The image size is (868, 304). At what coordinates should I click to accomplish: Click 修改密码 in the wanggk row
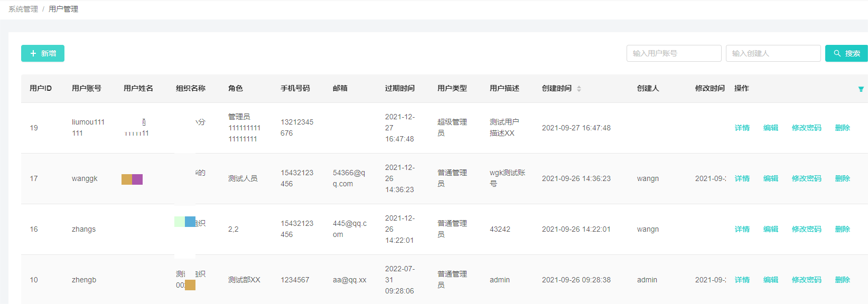(x=806, y=178)
